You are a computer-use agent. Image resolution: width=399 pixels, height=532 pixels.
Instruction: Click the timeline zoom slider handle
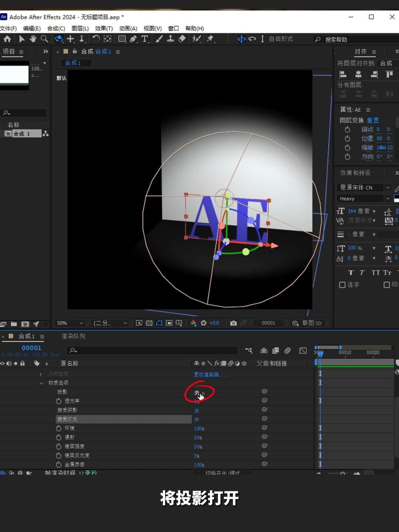342,473
